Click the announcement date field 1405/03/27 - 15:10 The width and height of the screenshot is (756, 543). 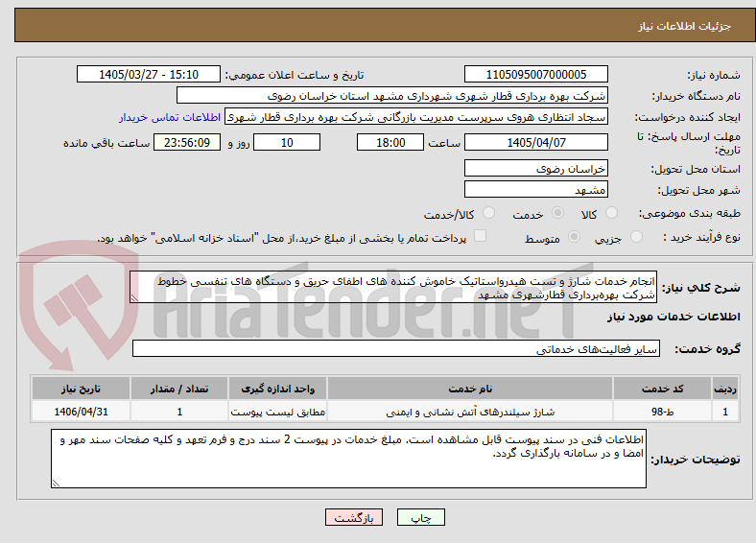pyautogui.click(x=149, y=74)
